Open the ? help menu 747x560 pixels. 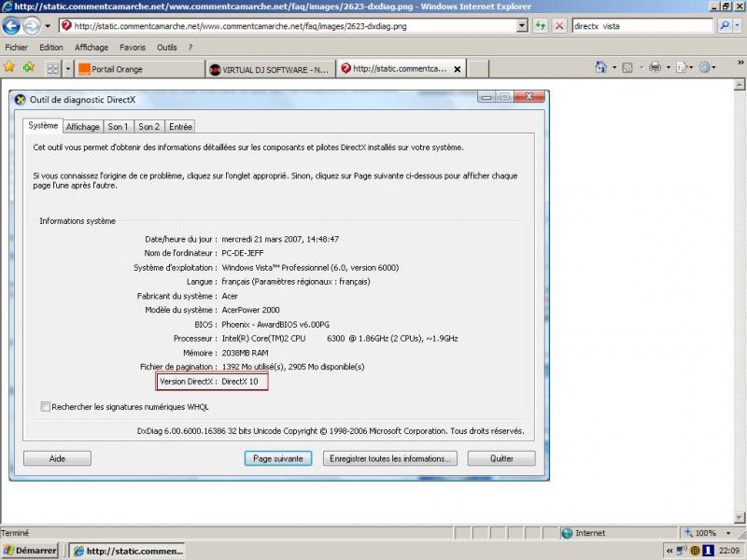coord(190,48)
